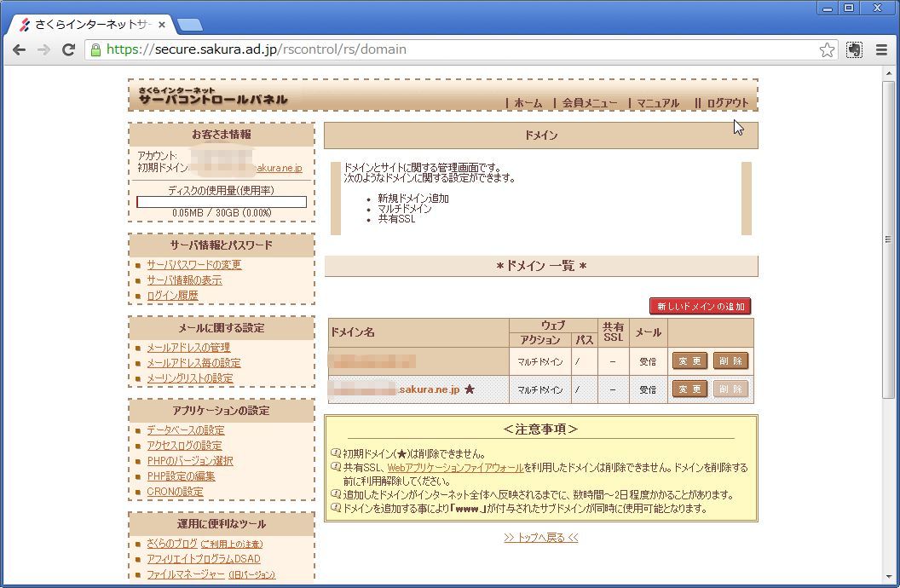This screenshot has width=900, height=588.
Task: Open Webアプリケーションファイアウォール link in notes
Action: pos(455,468)
